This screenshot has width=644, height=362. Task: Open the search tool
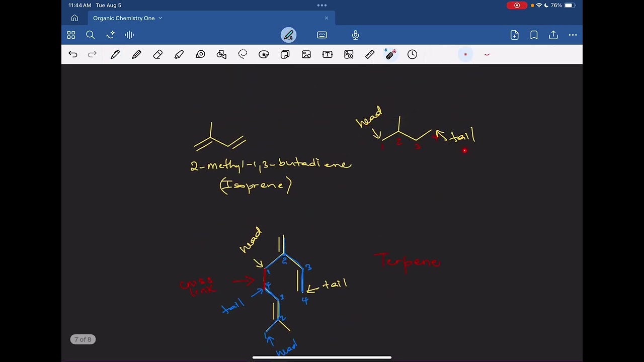coord(91,35)
